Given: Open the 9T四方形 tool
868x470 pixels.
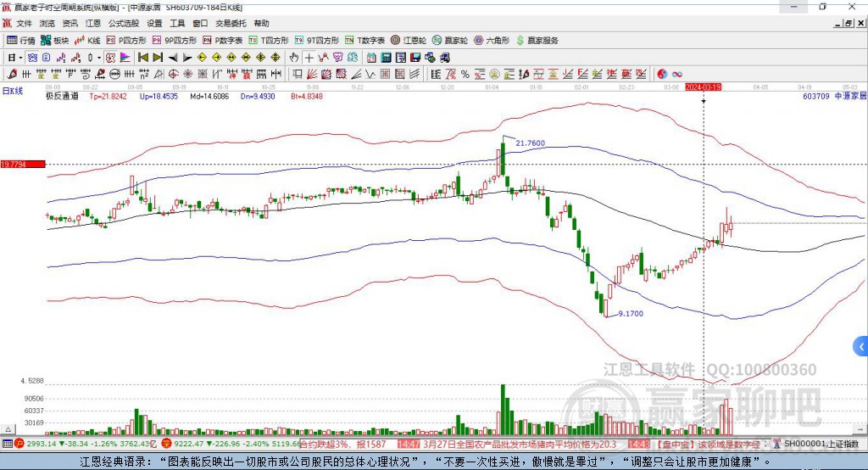Looking at the screenshot, I should pos(317,41).
